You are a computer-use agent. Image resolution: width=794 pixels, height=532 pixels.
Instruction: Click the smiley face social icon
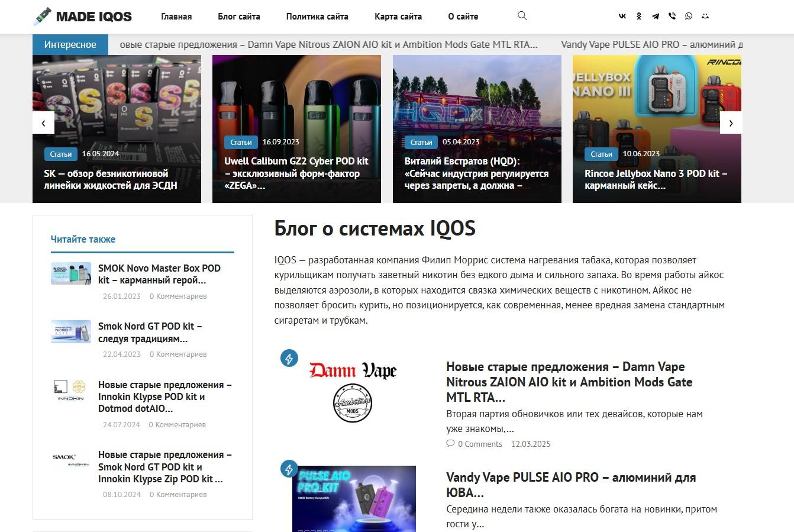coord(705,17)
